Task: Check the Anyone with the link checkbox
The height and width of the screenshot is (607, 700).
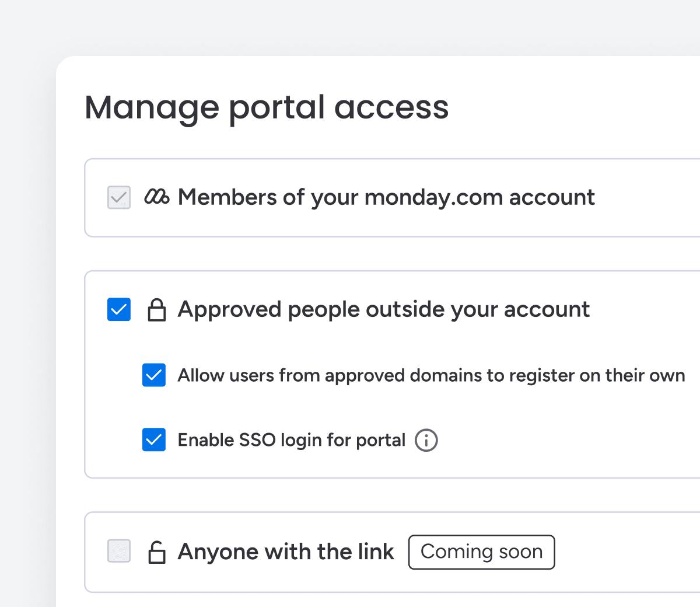Action: coord(119,551)
